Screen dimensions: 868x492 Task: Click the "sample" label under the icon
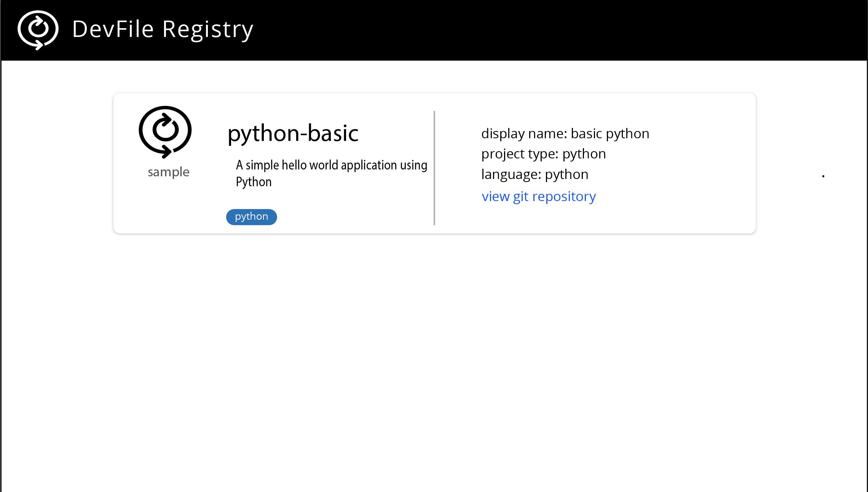click(x=169, y=172)
